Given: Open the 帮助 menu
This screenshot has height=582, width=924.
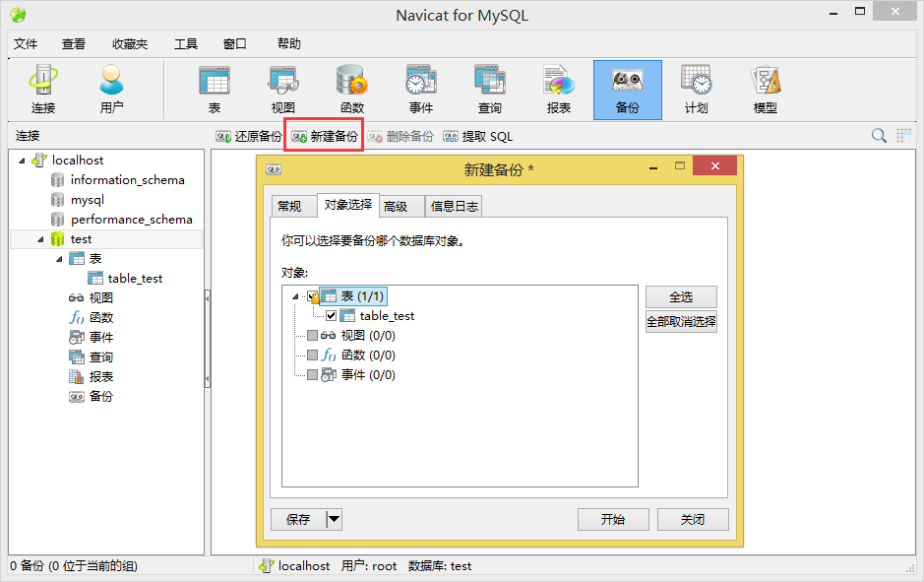Looking at the screenshot, I should [288, 43].
